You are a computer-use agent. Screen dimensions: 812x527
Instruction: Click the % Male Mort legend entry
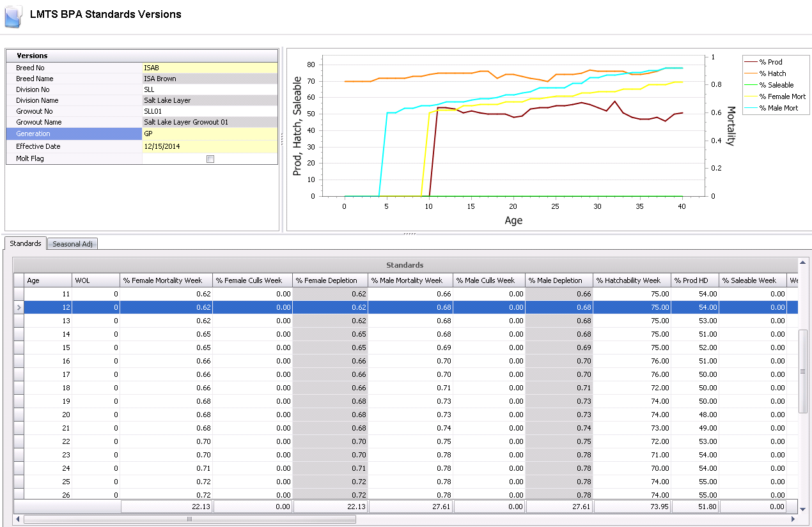pyautogui.click(x=778, y=108)
